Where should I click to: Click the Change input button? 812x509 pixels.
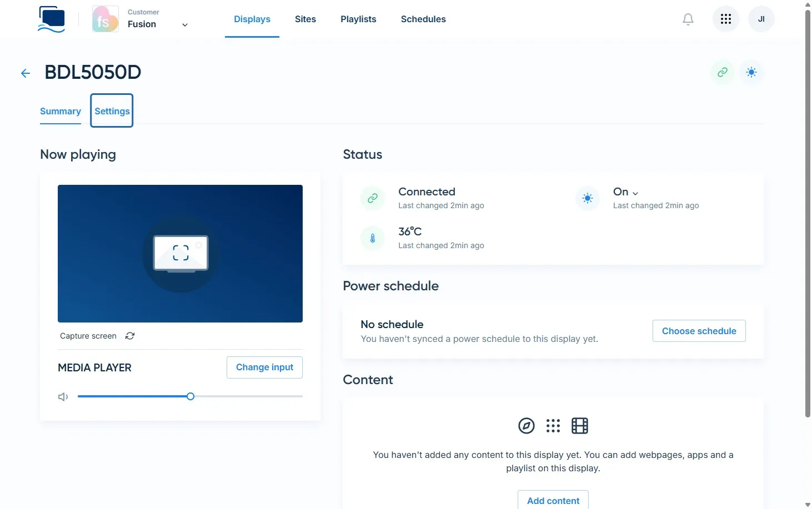(x=264, y=367)
